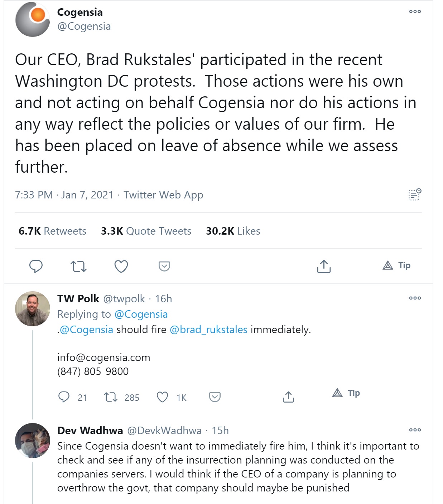443x504 pixels.
Task: Show the 30.2K Likes list
Action: 233,231
